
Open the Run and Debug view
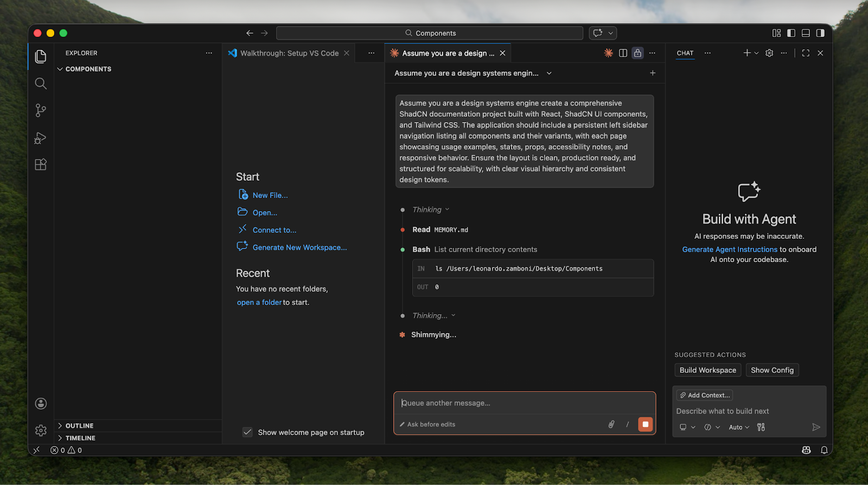click(x=41, y=138)
